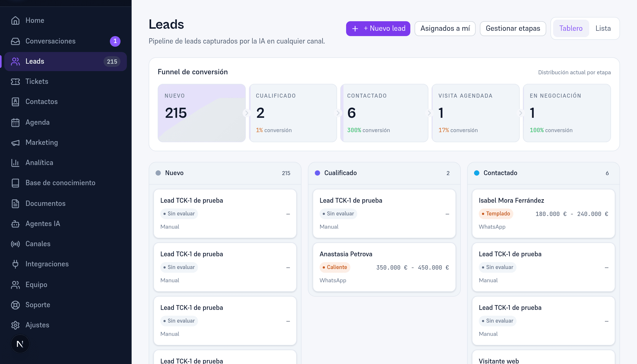
Task: Open the Tickets menu item
Action: (65, 81)
